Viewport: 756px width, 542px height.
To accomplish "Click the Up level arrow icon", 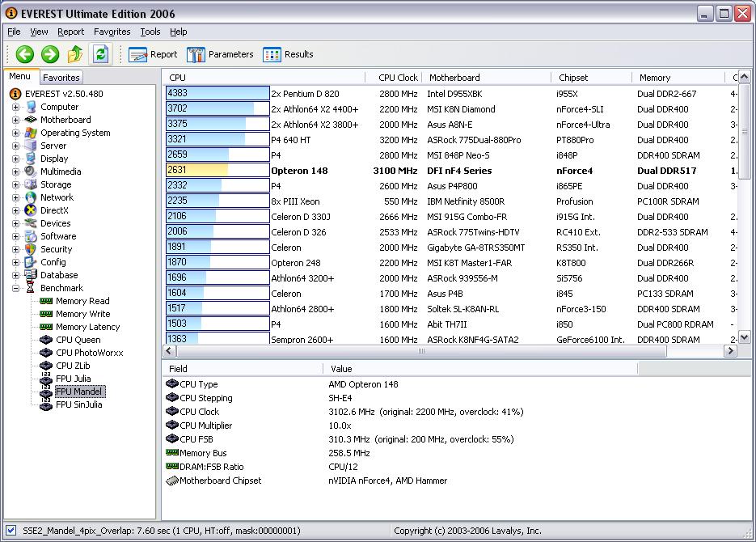I will pos(75,54).
